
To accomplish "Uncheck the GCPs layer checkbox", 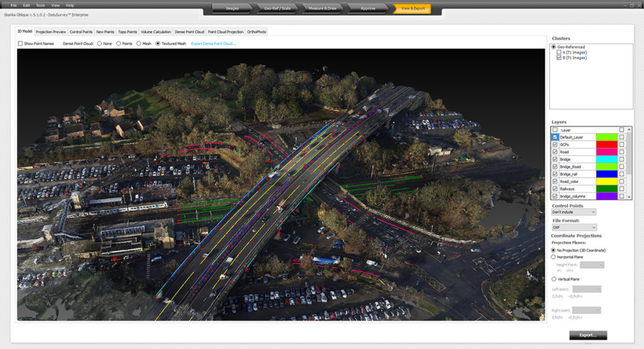I will [555, 145].
